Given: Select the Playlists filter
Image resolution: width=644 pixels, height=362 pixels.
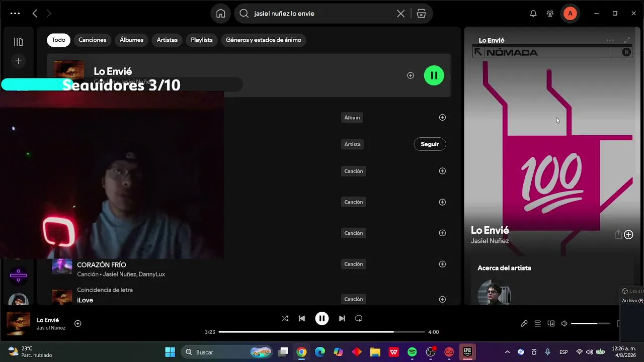Looking at the screenshot, I should point(202,40).
